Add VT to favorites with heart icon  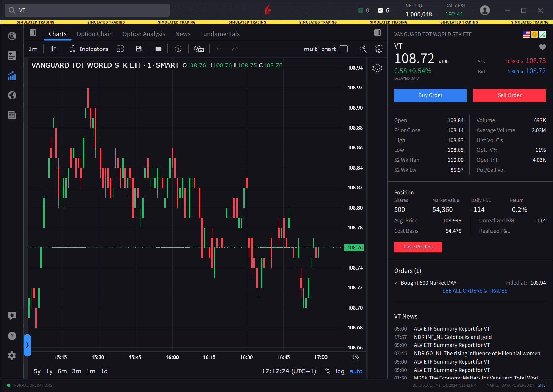(x=542, y=47)
